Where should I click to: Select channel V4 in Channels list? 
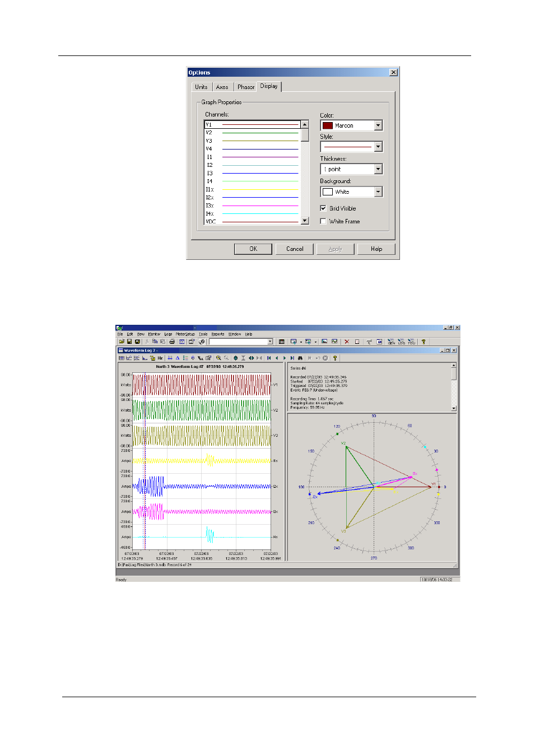(x=252, y=149)
